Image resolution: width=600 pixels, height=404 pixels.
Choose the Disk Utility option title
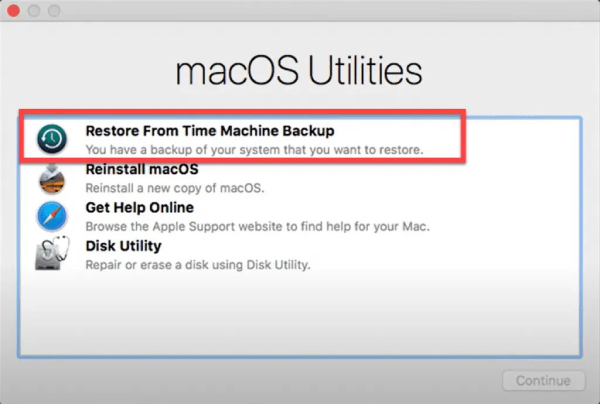pos(124,245)
